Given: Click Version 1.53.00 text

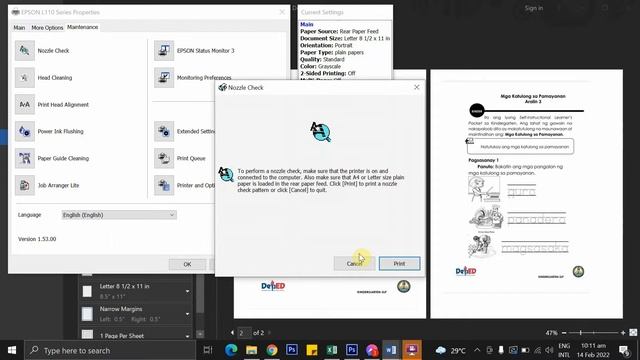Looking at the screenshot, I should 37,239.
